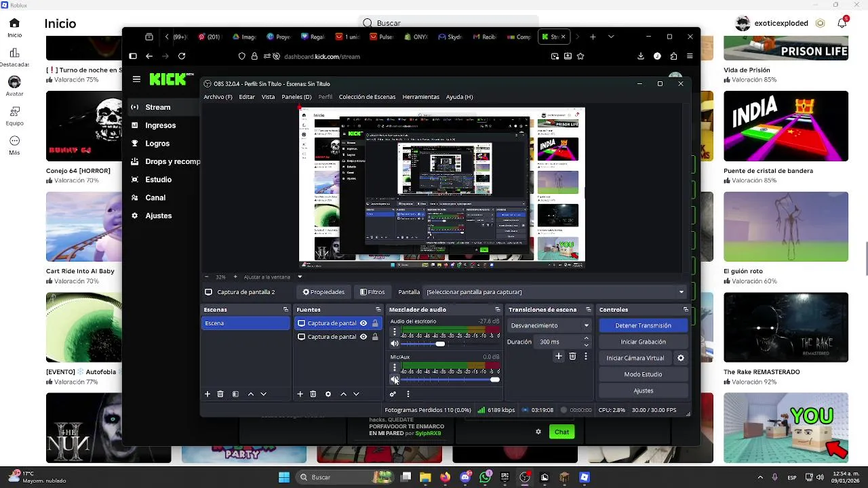Click Windows Start button on taskbar
This screenshot has height=488, width=868.
(284, 477)
